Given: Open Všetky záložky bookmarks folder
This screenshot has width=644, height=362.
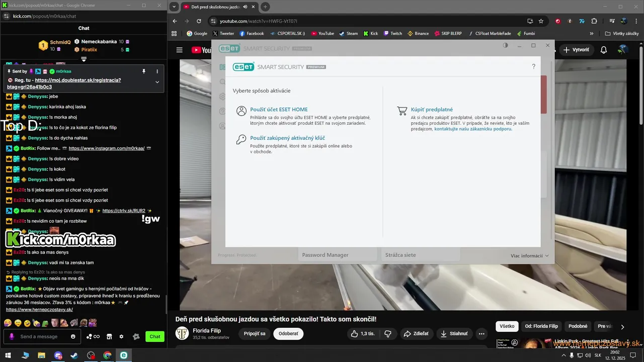Looking at the screenshot, I should pos(622,34).
